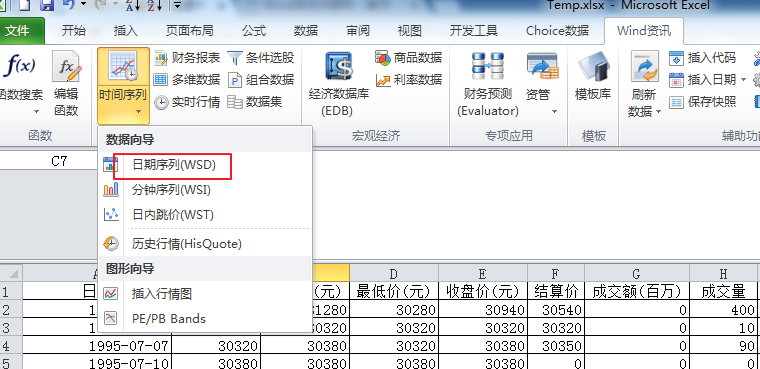This screenshot has height=369, width=760.
Task: Click cell 最低价(元) header
Action: coord(394,291)
